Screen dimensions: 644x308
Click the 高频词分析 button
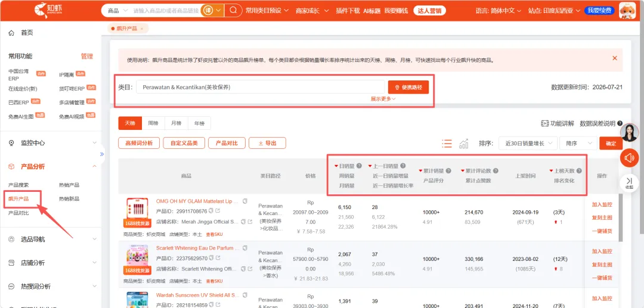click(x=139, y=143)
